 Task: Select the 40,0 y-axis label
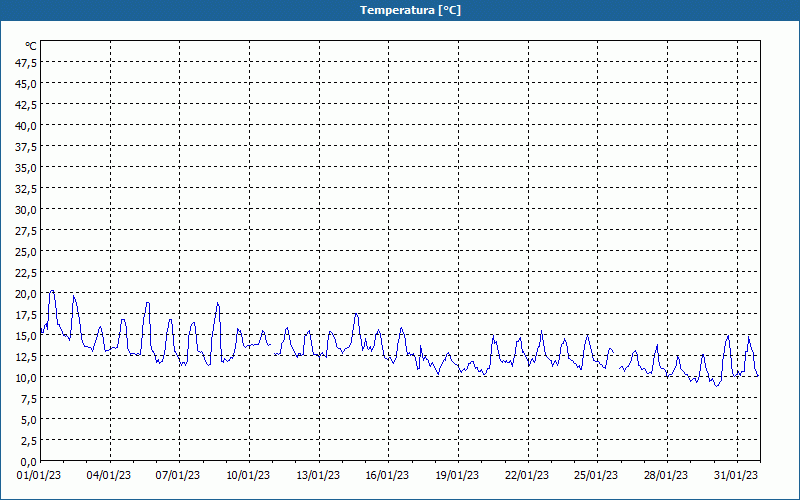27,126
